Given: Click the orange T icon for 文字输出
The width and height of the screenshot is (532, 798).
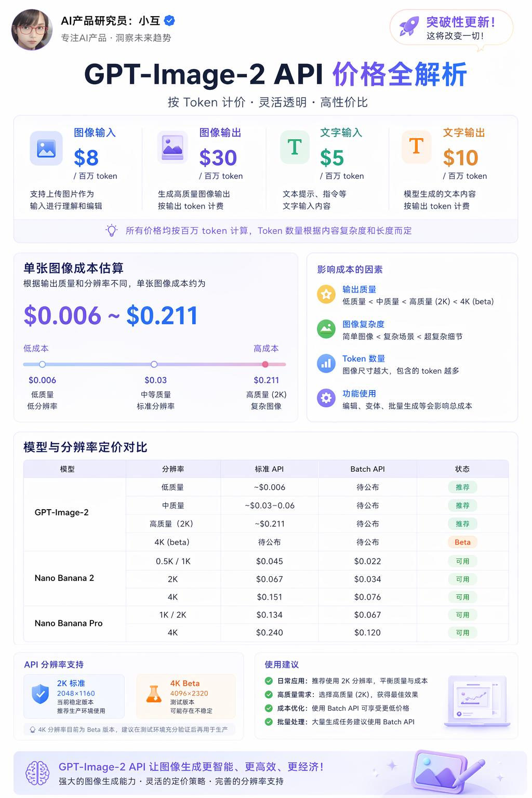Looking at the screenshot, I should pyautogui.click(x=416, y=147).
